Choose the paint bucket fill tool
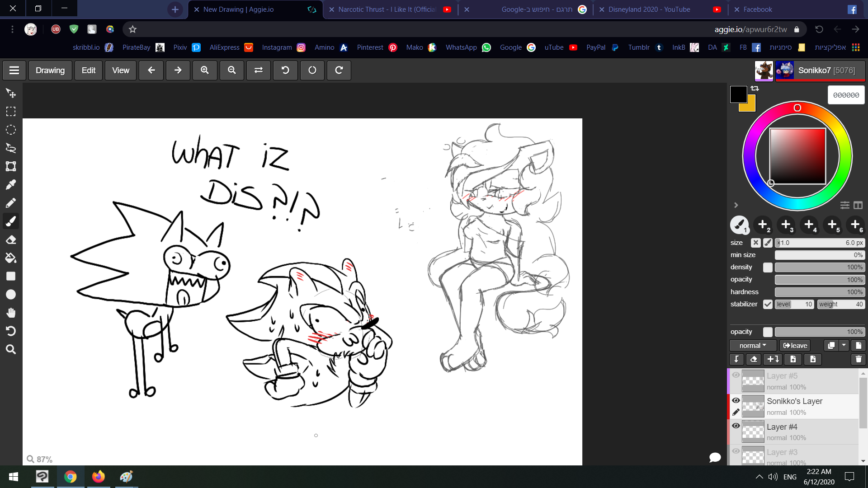Screen dimensions: 868x488 pyautogui.click(x=11, y=258)
